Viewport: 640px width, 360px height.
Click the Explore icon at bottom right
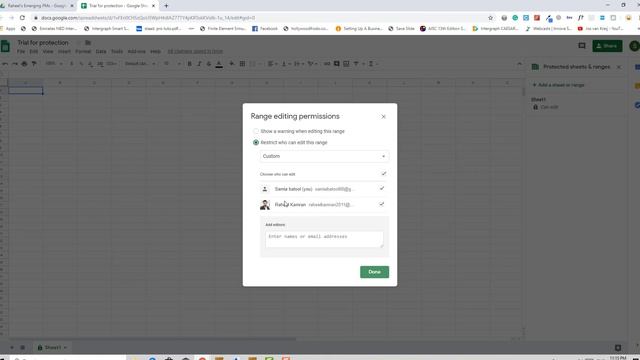click(618, 348)
